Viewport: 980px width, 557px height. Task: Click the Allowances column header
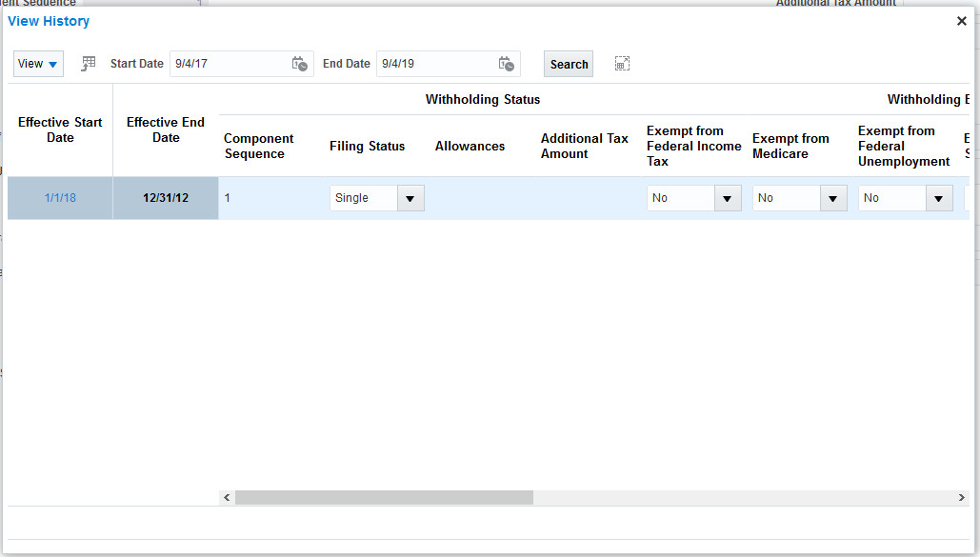483,146
